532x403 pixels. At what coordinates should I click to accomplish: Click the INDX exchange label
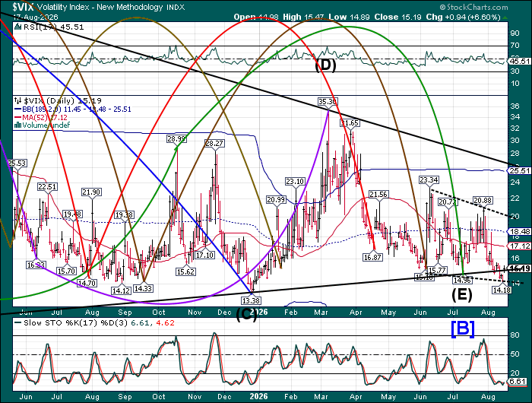click(x=176, y=7)
